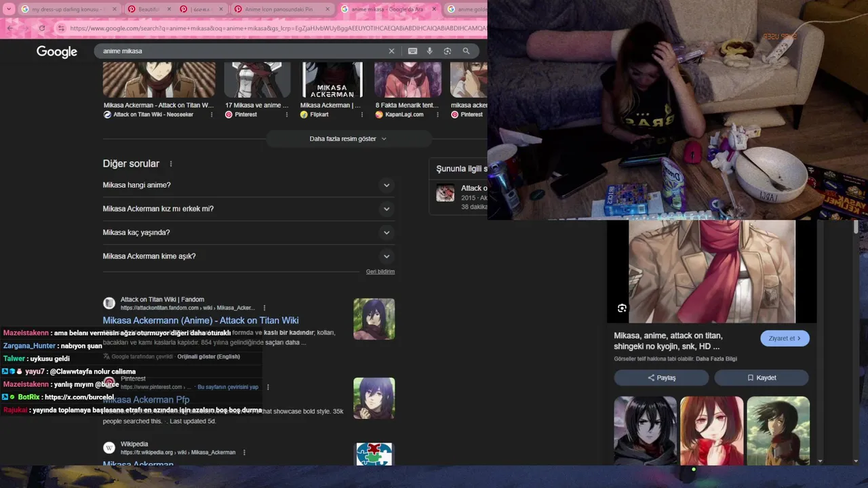Open Google Lens image search

click(x=448, y=51)
